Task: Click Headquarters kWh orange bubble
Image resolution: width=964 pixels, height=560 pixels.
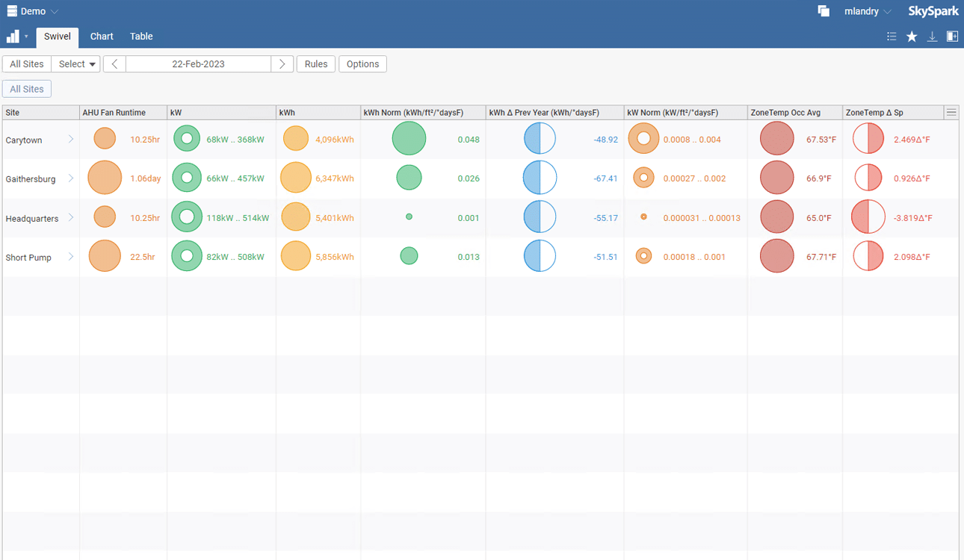Action: (x=295, y=217)
